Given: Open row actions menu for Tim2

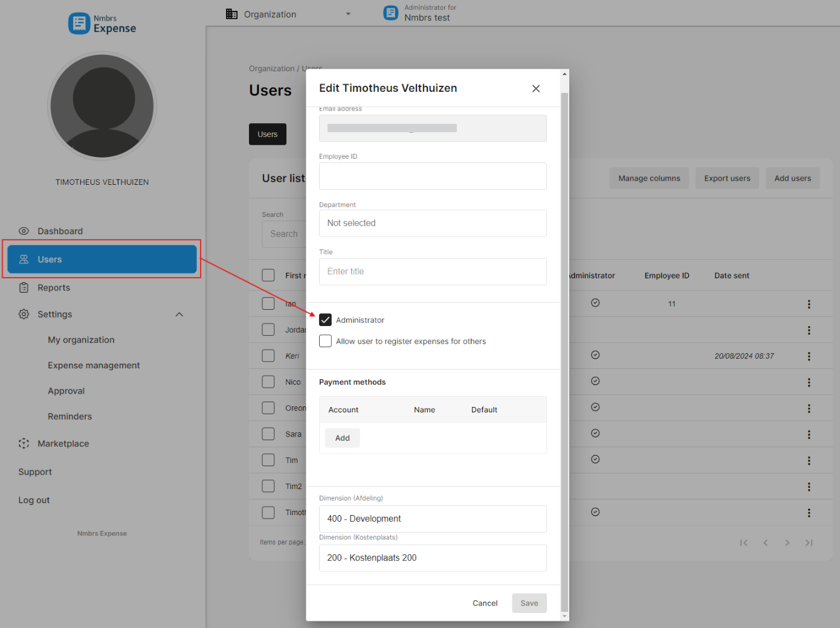Looking at the screenshot, I should pos(809,487).
